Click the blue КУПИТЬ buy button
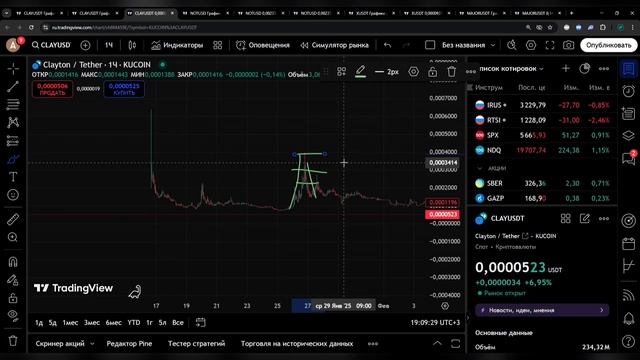 124,89
